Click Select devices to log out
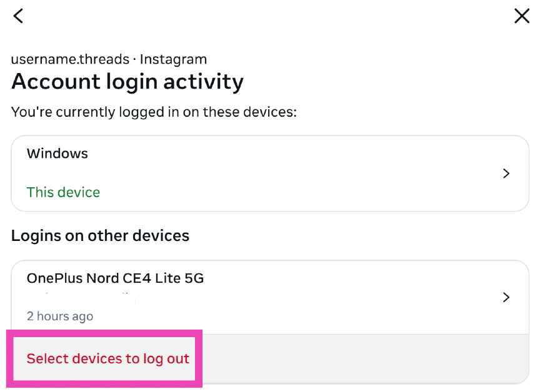The width and height of the screenshot is (540, 392). (107, 359)
